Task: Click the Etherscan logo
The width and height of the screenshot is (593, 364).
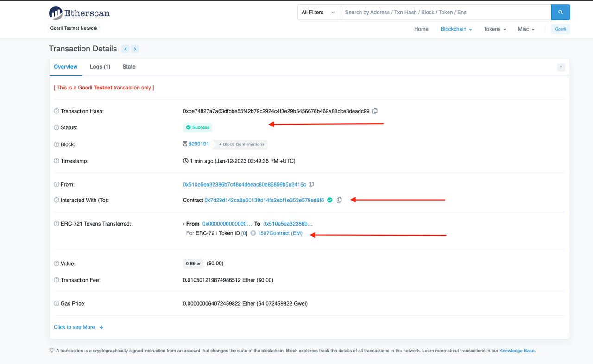Action: pyautogui.click(x=80, y=13)
